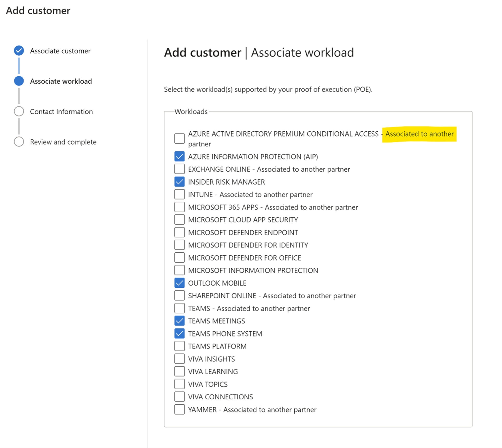The image size is (502, 448).
Task: Check MICROSOFT DEFENDER FOR IDENTITY
Action: [x=179, y=245]
